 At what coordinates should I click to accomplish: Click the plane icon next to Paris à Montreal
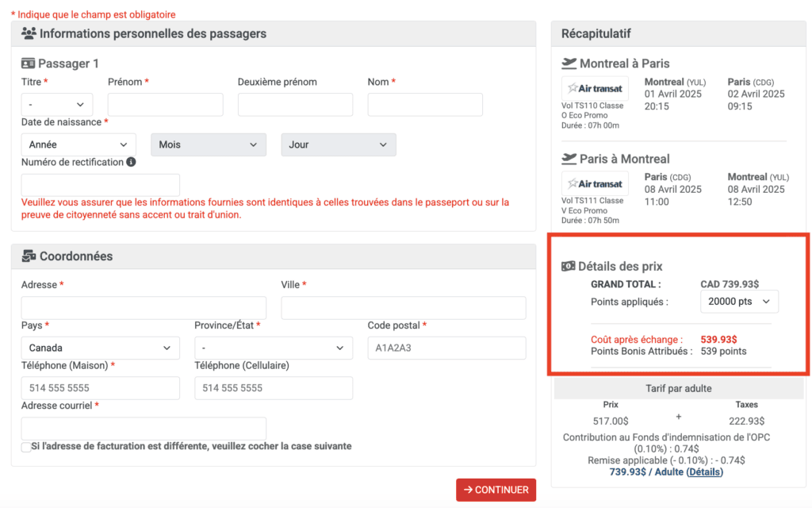click(569, 159)
